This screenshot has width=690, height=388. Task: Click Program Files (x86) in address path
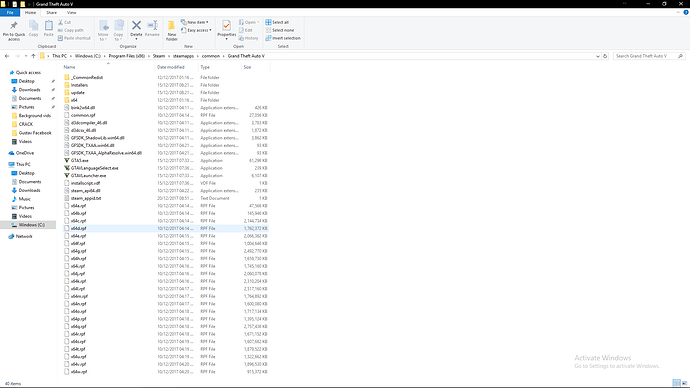(x=127, y=56)
